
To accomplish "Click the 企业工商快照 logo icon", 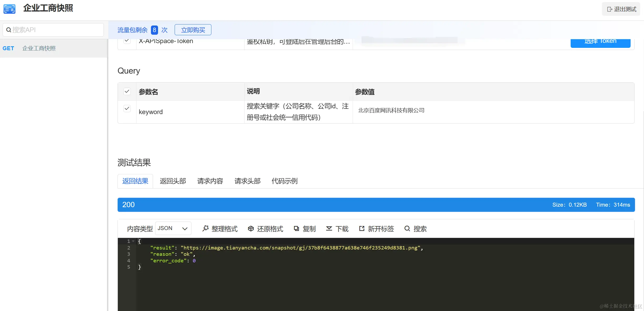I will 9,9.
